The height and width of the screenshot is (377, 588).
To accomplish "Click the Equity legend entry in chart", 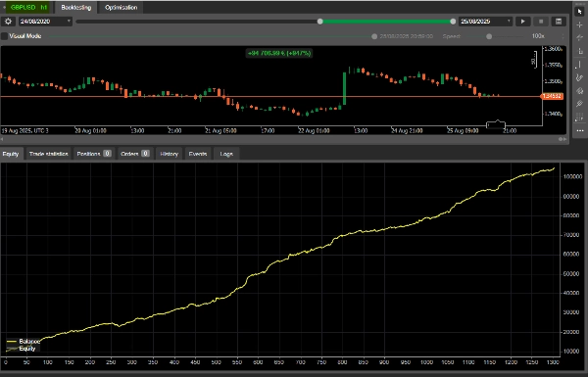I will coord(22,349).
